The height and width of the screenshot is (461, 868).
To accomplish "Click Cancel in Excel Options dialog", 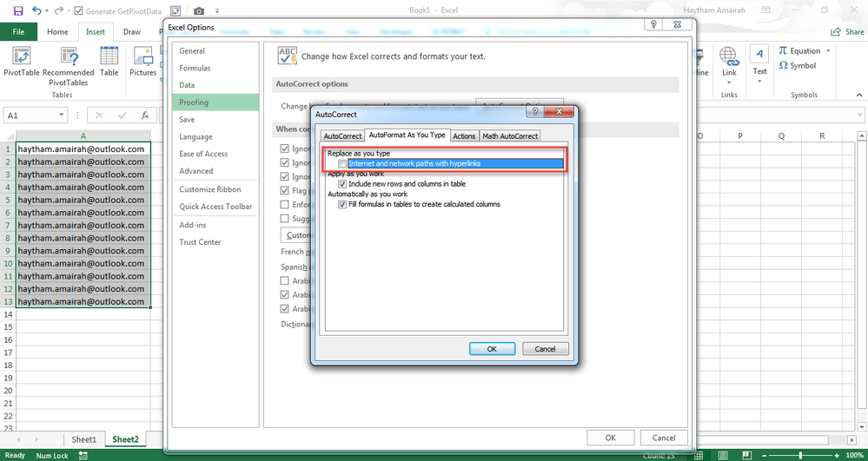I will [664, 438].
